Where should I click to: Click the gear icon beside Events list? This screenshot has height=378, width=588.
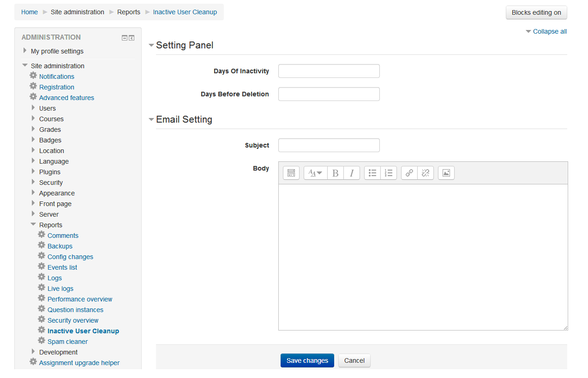pyautogui.click(x=42, y=266)
